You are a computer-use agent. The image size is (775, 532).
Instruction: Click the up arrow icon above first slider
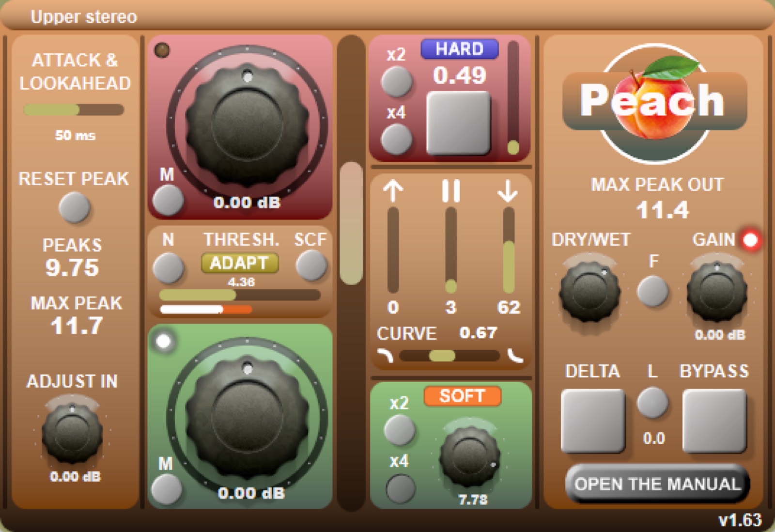pyautogui.click(x=393, y=190)
